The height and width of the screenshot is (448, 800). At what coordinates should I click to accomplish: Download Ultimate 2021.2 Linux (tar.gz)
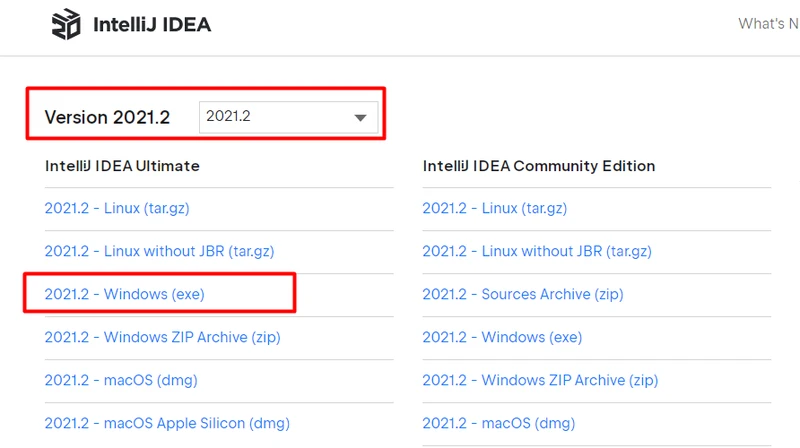click(x=117, y=209)
